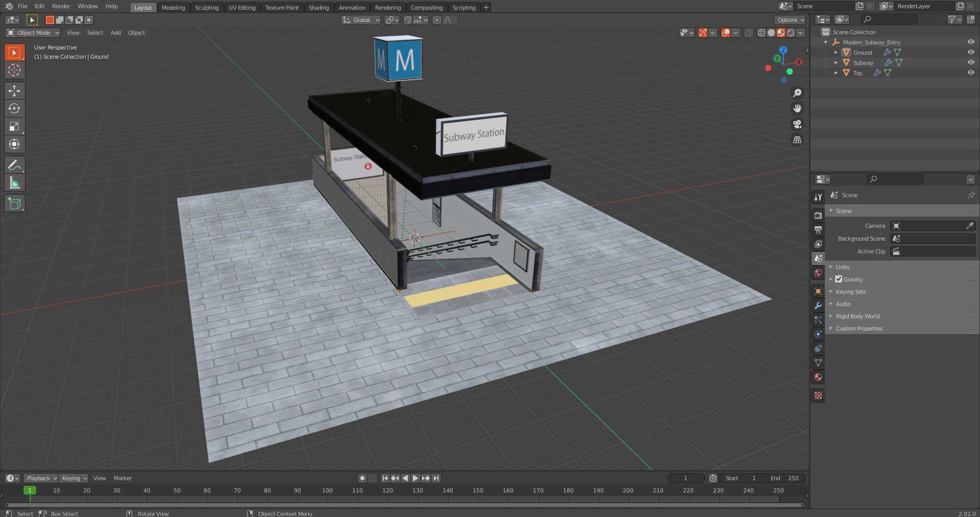This screenshot has height=517, width=980.
Task: Activate the Rotate tool
Action: click(x=14, y=108)
